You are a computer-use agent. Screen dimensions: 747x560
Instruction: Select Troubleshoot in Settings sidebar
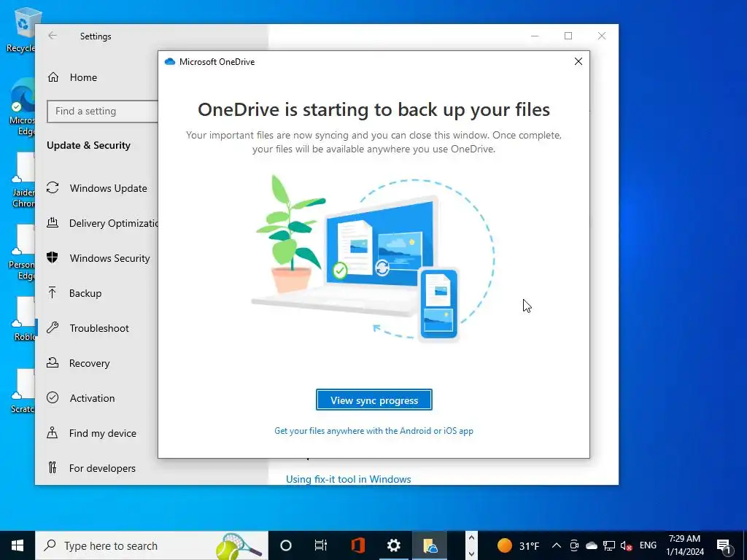[99, 328]
